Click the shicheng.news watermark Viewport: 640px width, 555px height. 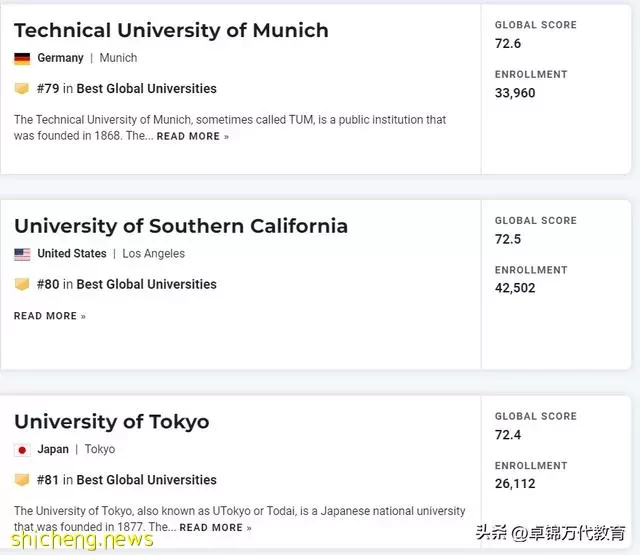(x=82, y=540)
